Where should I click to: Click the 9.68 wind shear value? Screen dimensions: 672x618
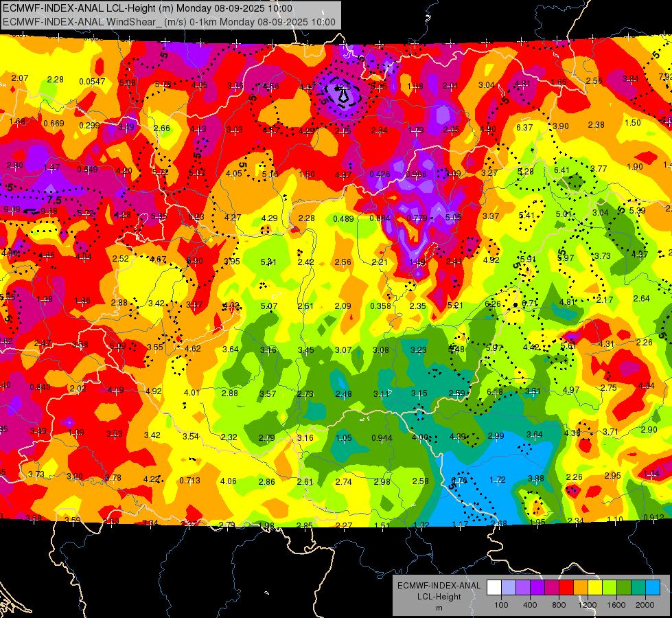(49, 211)
